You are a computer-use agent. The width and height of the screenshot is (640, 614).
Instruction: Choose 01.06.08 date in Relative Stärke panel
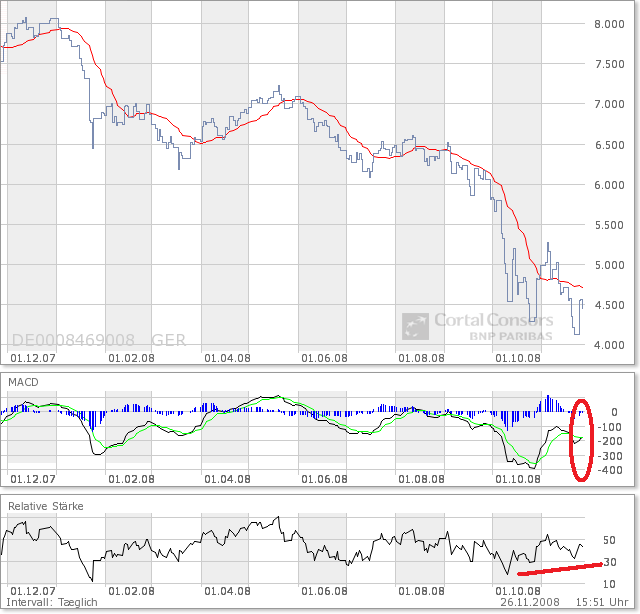[324, 591]
